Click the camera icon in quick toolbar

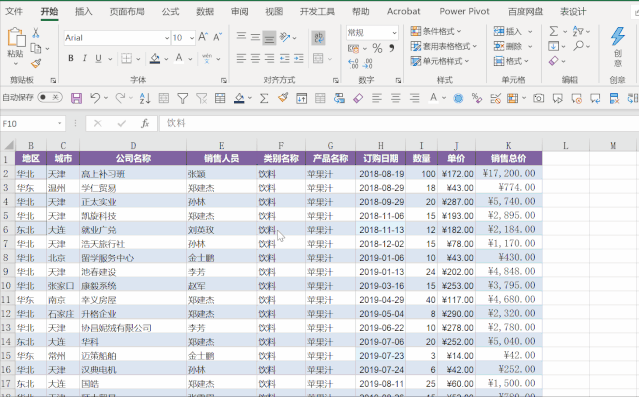click(538, 98)
